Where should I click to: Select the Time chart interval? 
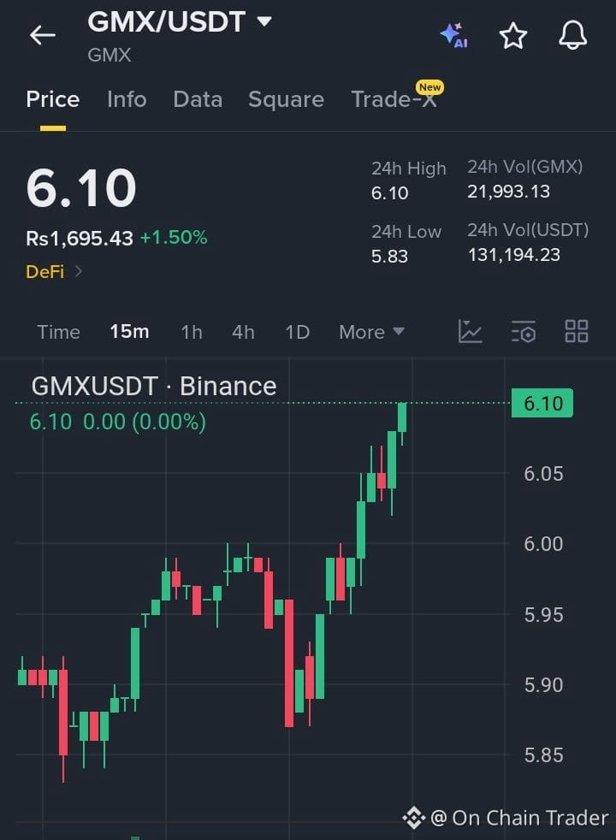tap(58, 332)
